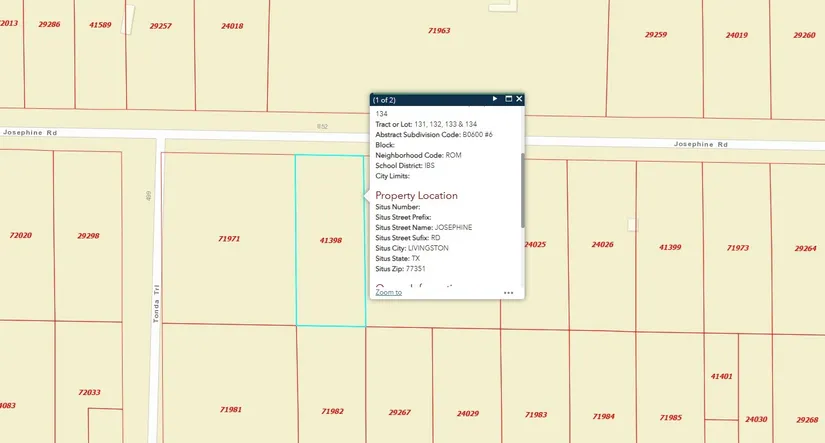Viewport: 825px width, 443px height.
Task: Click parcel 41401 on the map
Action: (x=721, y=377)
